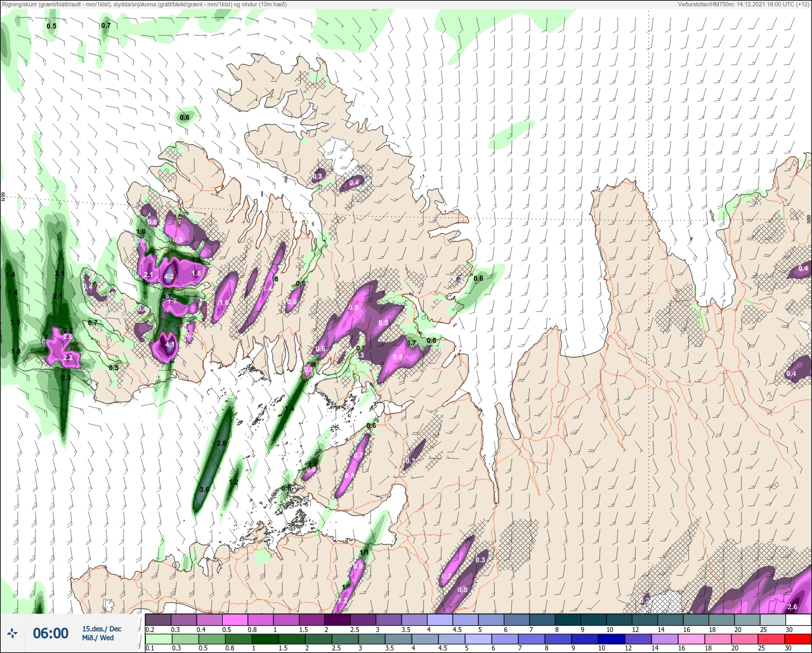Pick the dark teal upper legend swatch labeled 9
This screenshot has width=812, height=653.
pyautogui.click(x=594, y=619)
